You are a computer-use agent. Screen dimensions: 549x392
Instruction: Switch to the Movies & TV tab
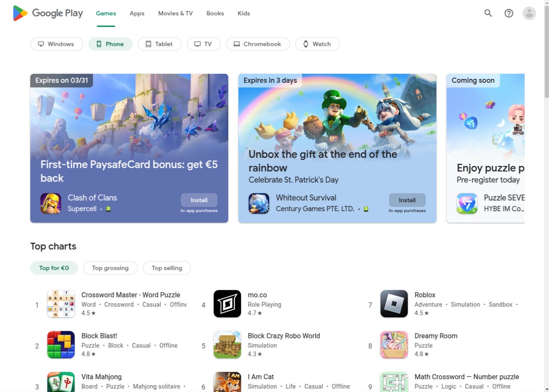click(x=175, y=13)
